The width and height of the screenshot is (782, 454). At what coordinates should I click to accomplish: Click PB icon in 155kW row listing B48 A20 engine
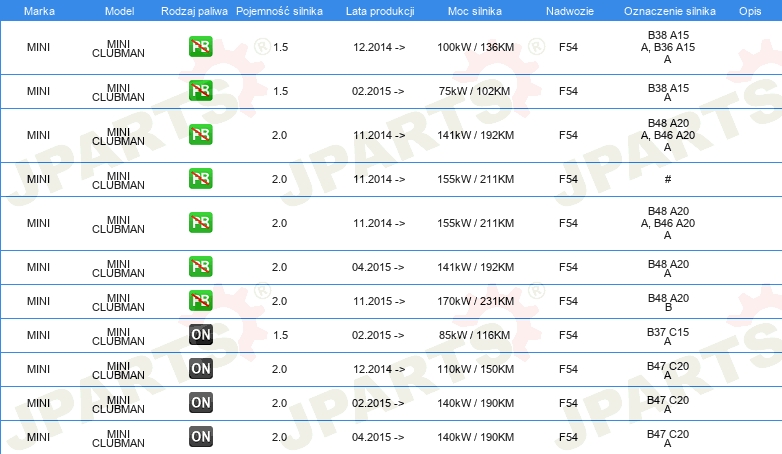[200, 223]
